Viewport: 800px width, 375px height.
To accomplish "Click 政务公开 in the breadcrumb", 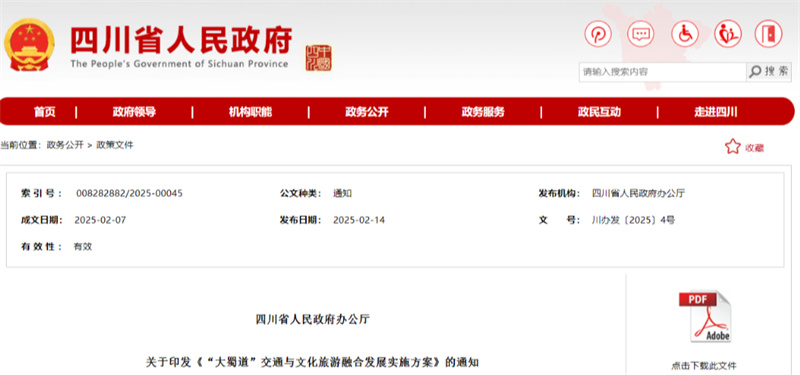I will (x=65, y=145).
